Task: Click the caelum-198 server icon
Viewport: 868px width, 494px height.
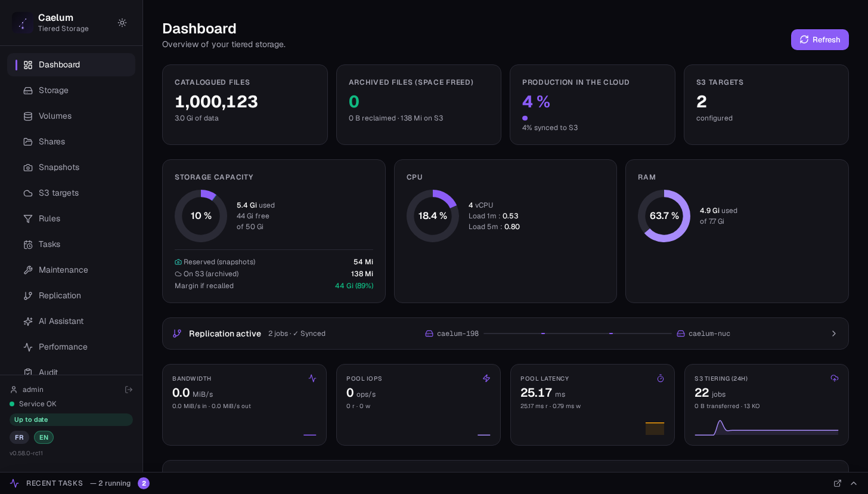Action: coord(429,334)
